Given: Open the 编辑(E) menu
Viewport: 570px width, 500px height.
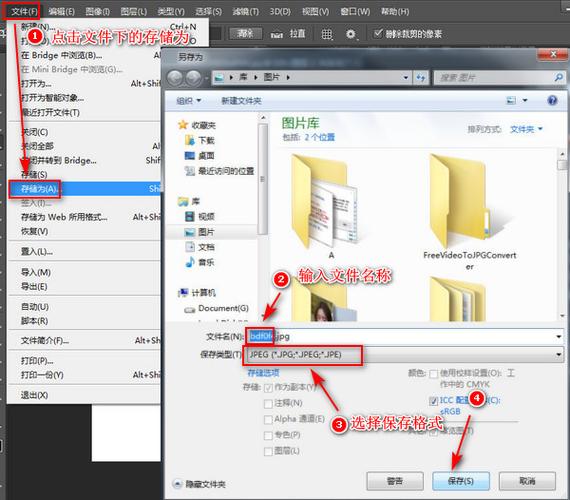Looking at the screenshot, I should point(61,12).
